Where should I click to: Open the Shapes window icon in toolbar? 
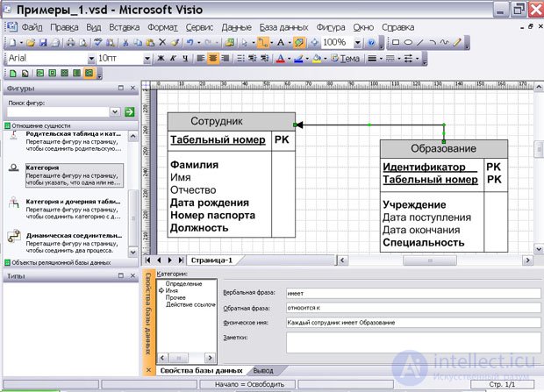click(x=229, y=43)
